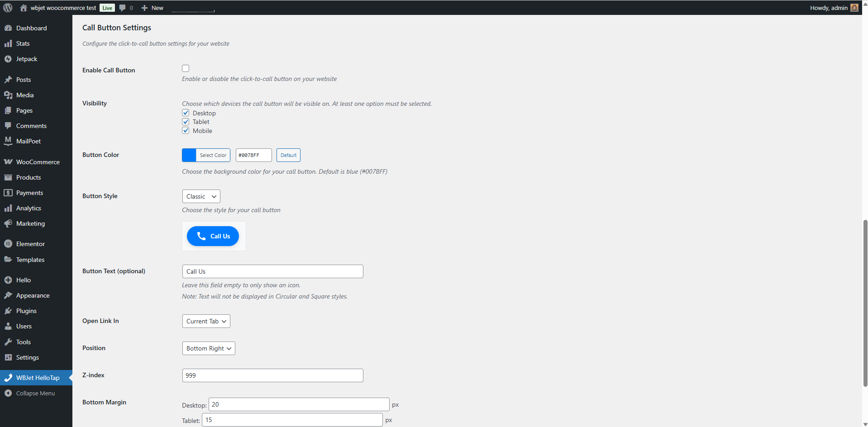Select the Marketing megaphone icon
Image resolution: width=868 pixels, height=427 pixels.
[9, 223]
